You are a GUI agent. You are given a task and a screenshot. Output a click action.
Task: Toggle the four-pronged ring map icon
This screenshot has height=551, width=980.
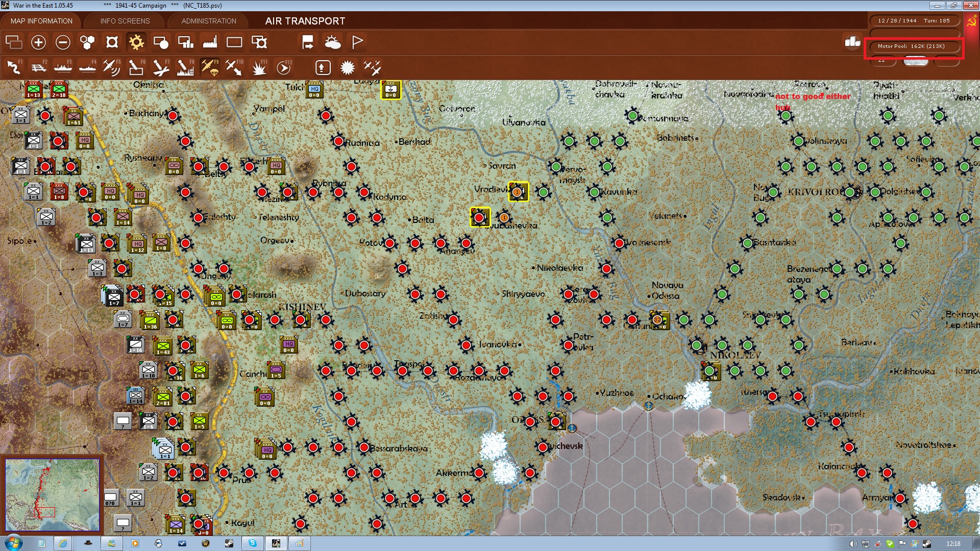click(112, 42)
